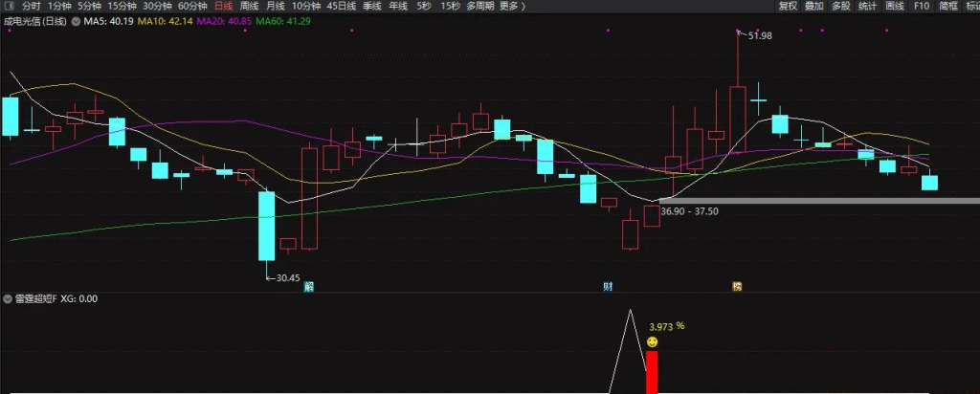Image resolution: width=980 pixels, height=394 pixels.
Task: Open the 统计 statistics tool
Action: pyautogui.click(x=867, y=6)
